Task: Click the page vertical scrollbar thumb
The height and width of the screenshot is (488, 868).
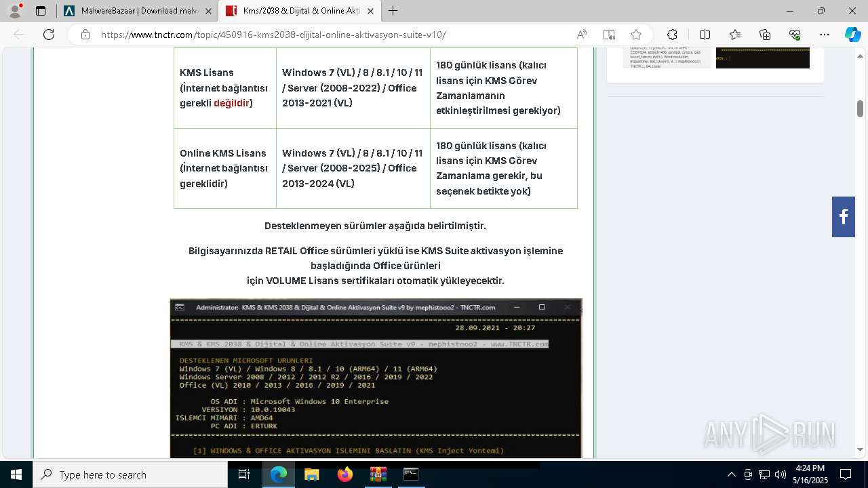Action: click(x=860, y=108)
